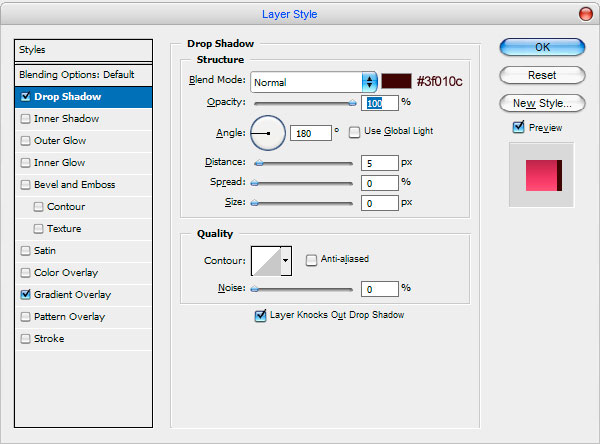Toggle Layer Knocks Out Drop Shadow
This screenshot has width=600, height=444.
[261, 315]
